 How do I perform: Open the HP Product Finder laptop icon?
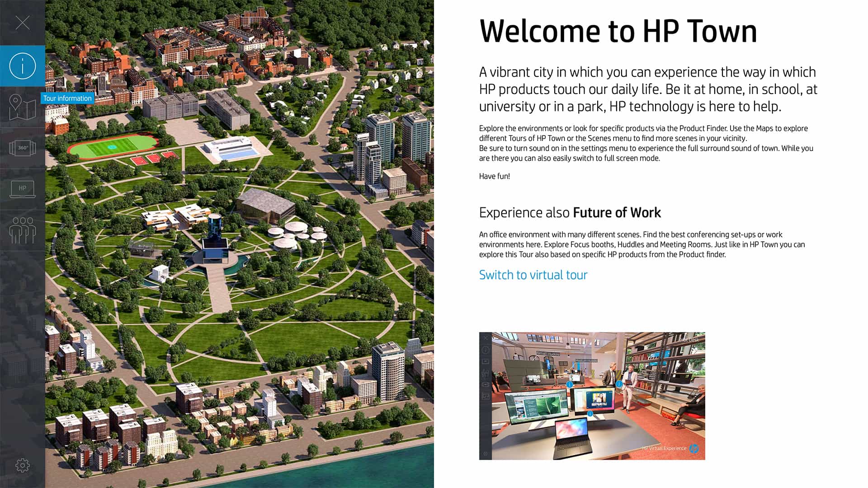click(x=22, y=189)
